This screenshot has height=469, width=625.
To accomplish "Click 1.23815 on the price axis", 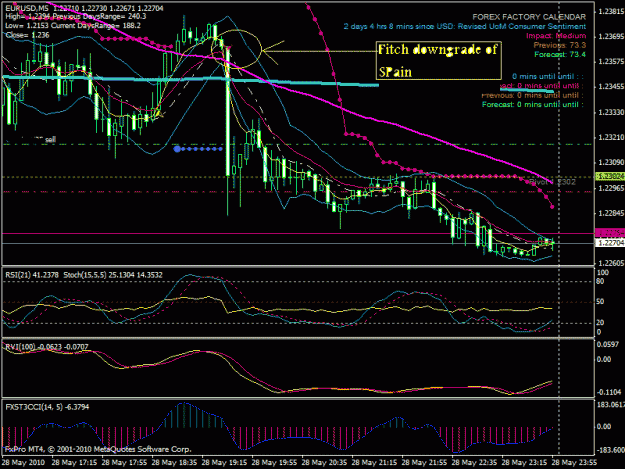I will (x=611, y=12).
